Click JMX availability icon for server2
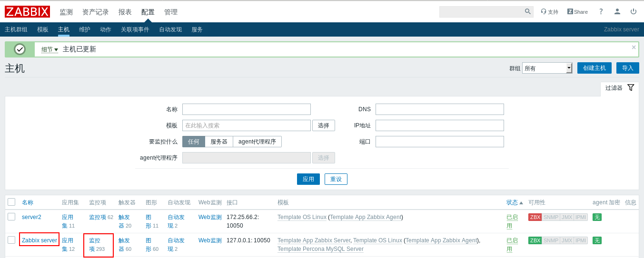The height and width of the screenshot is (258, 644). (x=567, y=217)
